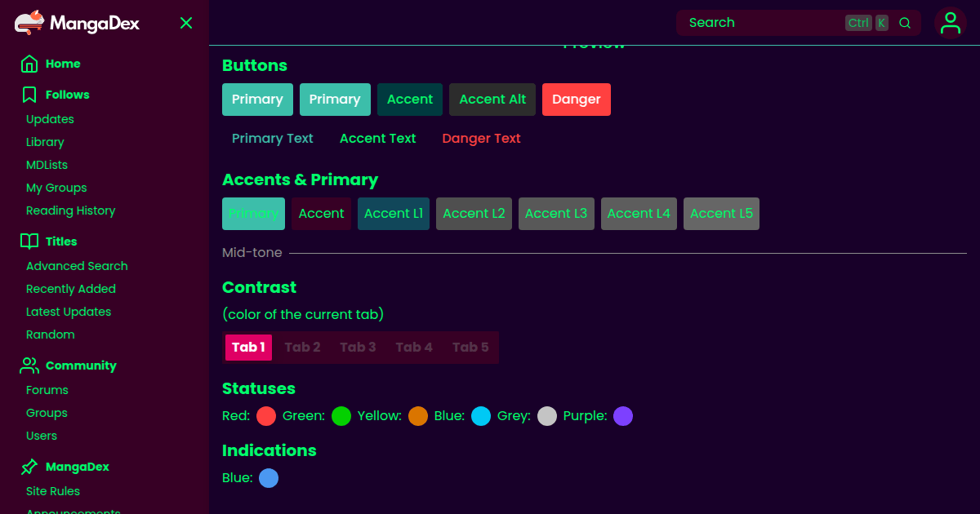Viewport: 980px width, 514px height.
Task: Click the Contrast heading
Action: point(259,287)
